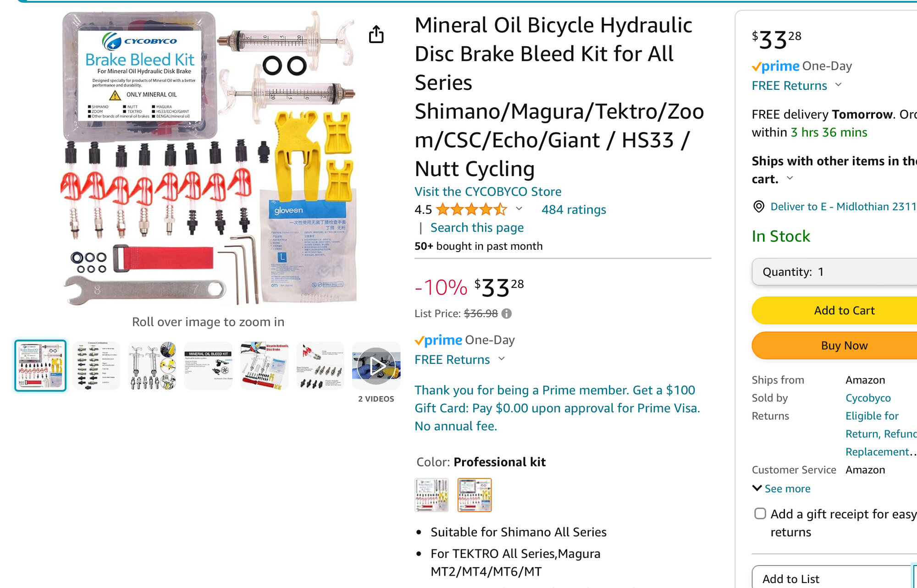The height and width of the screenshot is (588, 917).
Task: Open the Quantity dropdown
Action: (834, 272)
